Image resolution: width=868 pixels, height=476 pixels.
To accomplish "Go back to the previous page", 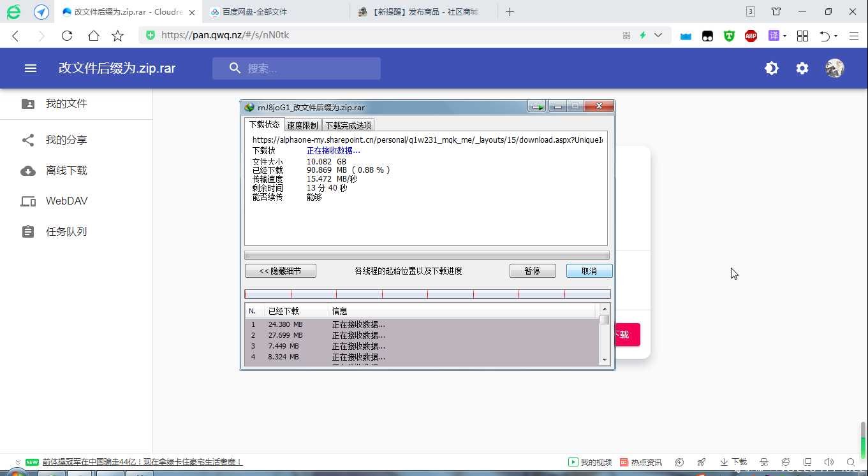I will 15,36.
